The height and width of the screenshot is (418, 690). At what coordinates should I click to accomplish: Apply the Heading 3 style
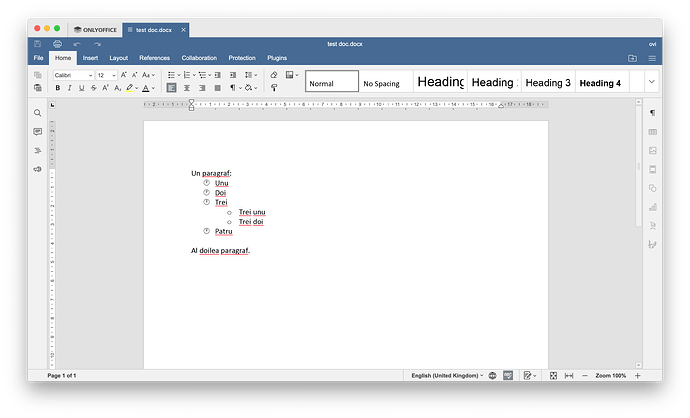pos(548,81)
